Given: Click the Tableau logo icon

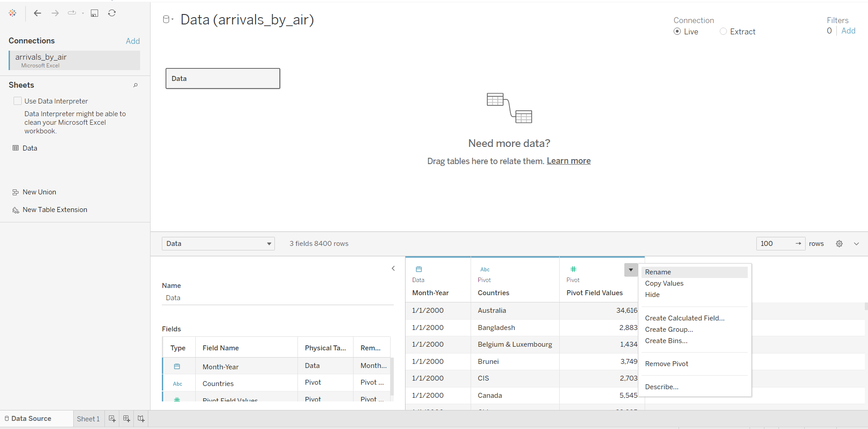Looking at the screenshot, I should point(13,13).
